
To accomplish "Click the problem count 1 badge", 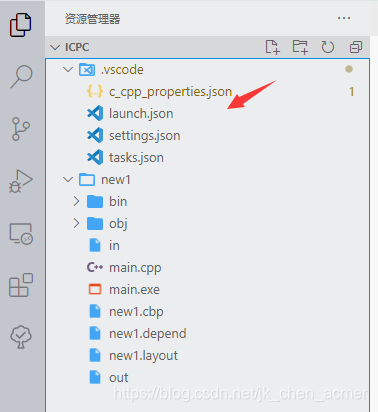I will [x=351, y=92].
